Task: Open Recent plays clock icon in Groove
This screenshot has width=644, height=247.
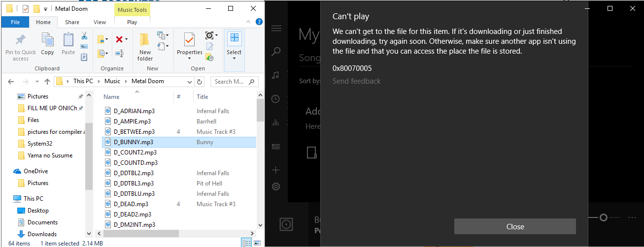Action: coord(276,99)
